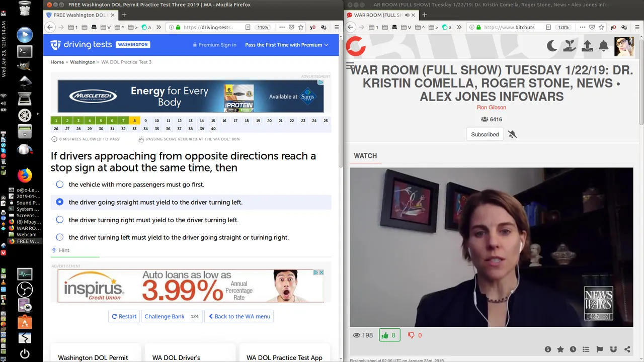
Task: Click the thumbs-down dislike button
Action: pos(415,335)
